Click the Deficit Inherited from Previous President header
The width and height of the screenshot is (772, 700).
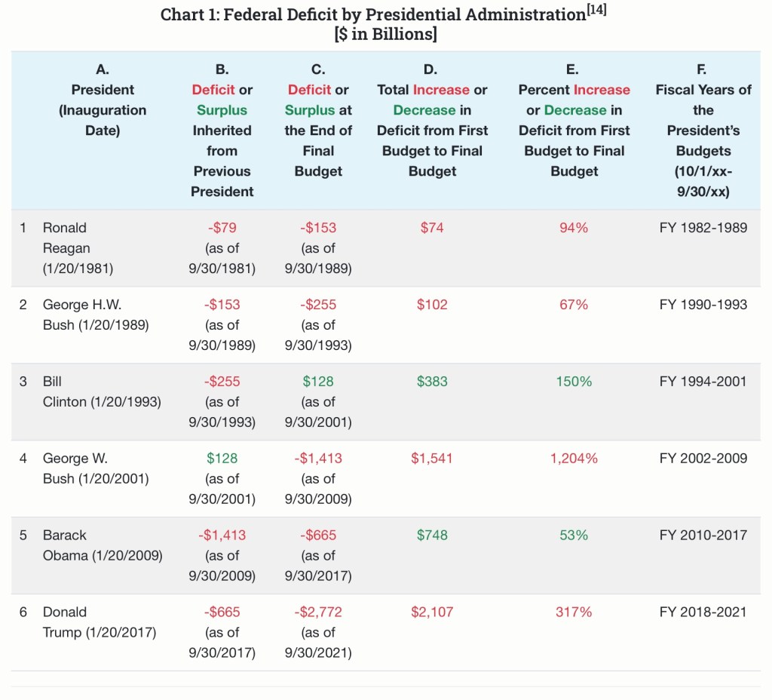click(x=222, y=130)
